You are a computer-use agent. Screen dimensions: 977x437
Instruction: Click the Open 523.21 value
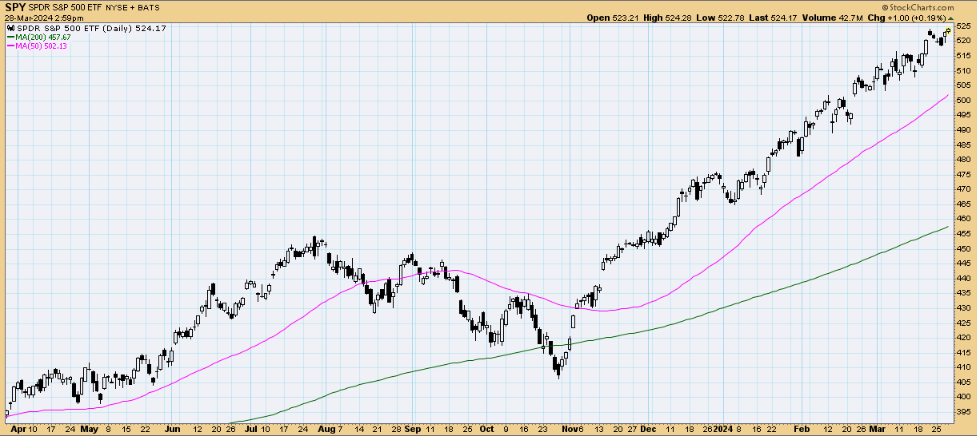[614, 18]
